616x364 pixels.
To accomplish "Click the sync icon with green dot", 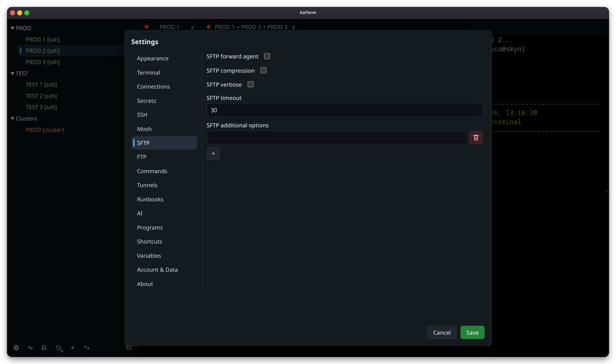I will click(58, 347).
